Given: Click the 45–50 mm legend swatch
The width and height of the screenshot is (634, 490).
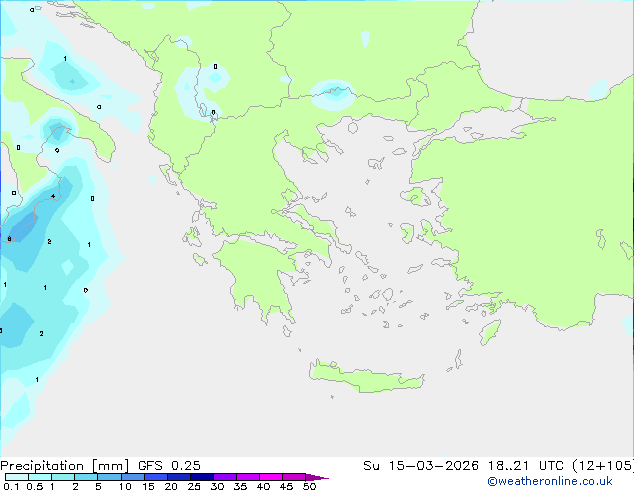Looking at the screenshot, I should tap(294, 477).
